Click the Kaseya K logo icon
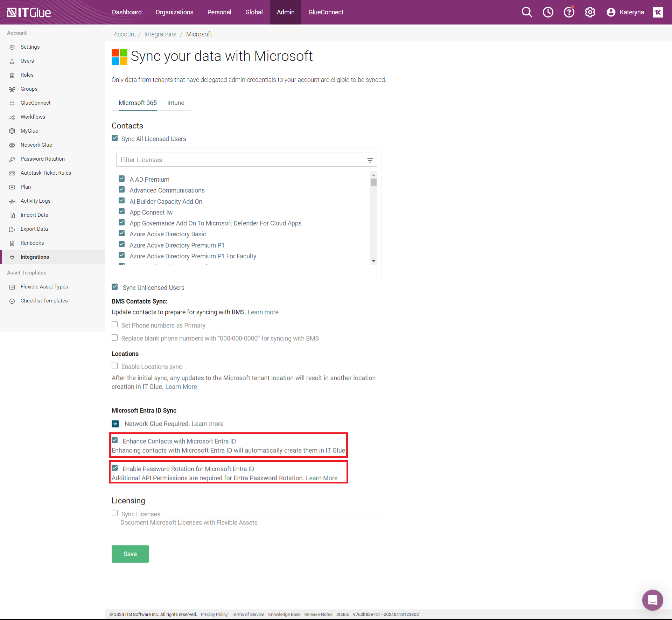 (658, 12)
